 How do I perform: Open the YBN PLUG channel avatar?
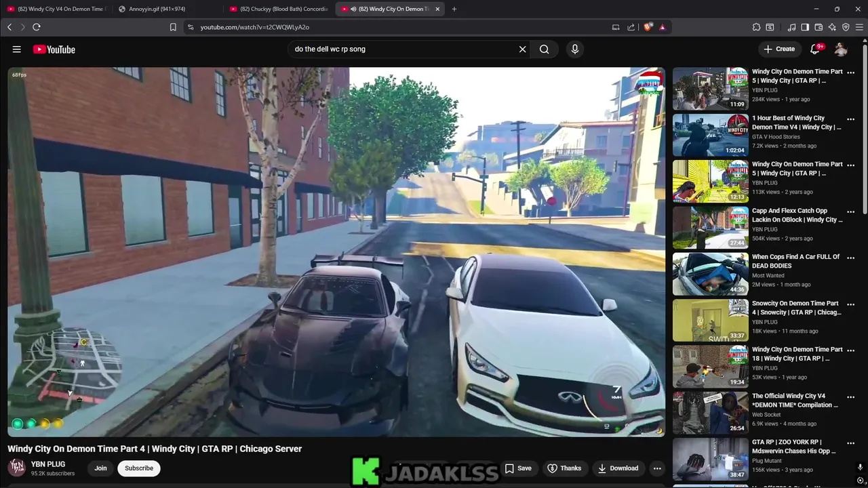(x=17, y=468)
